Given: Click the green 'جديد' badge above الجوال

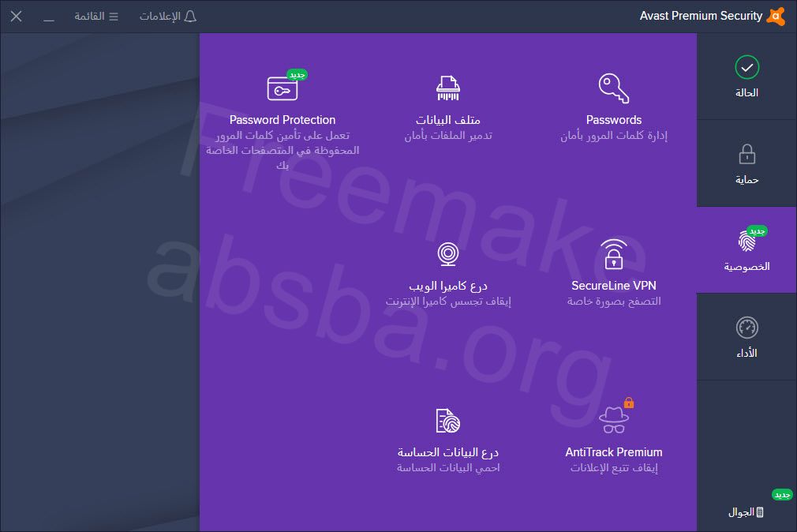Looking at the screenshot, I should coord(782,494).
